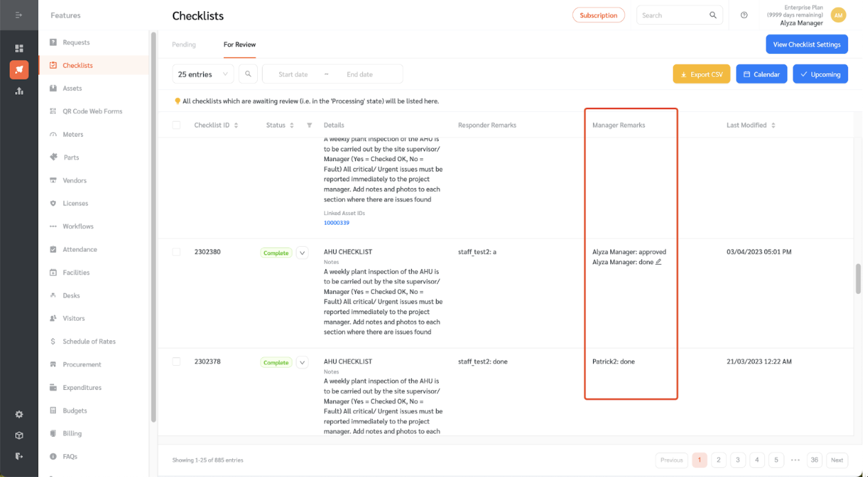Select all rows via the header checkbox

coord(176,125)
